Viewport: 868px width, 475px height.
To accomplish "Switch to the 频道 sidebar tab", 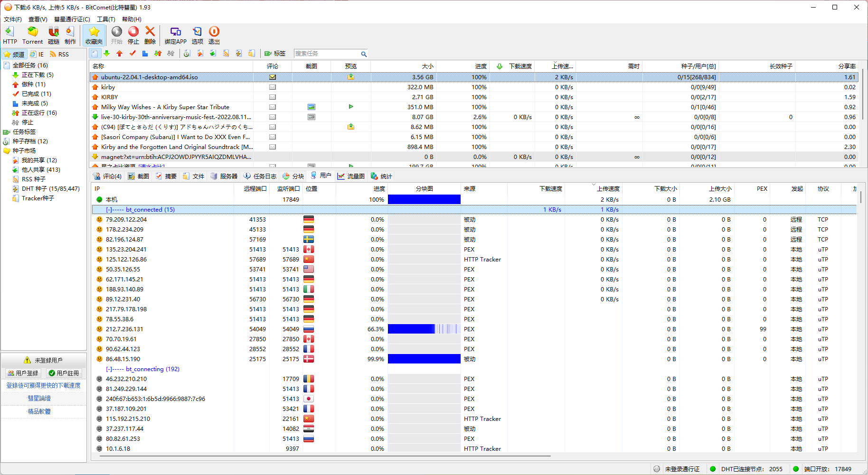I will pyautogui.click(x=14, y=55).
